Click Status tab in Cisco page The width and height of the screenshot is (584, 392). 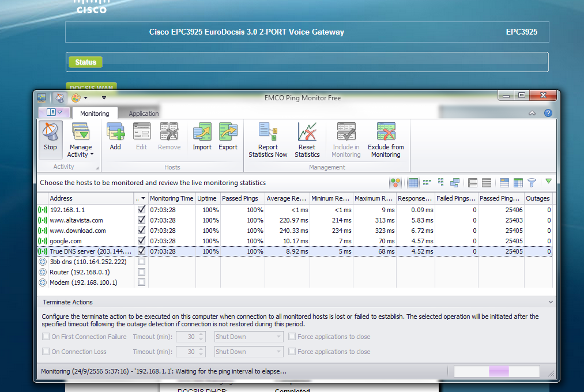pyautogui.click(x=85, y=62)
